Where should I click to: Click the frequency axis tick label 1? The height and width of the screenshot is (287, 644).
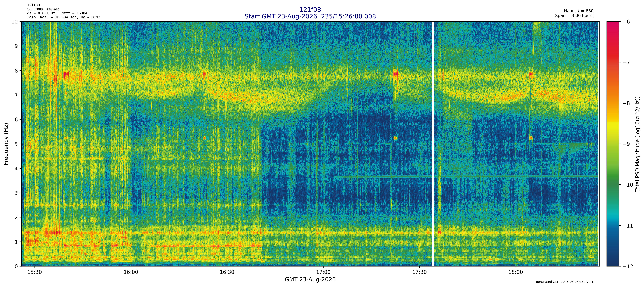[x=16, y=242]
